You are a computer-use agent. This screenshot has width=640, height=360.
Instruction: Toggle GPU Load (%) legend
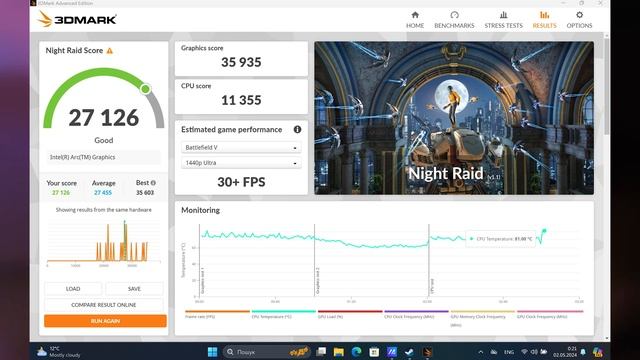(x=350, y=314)
